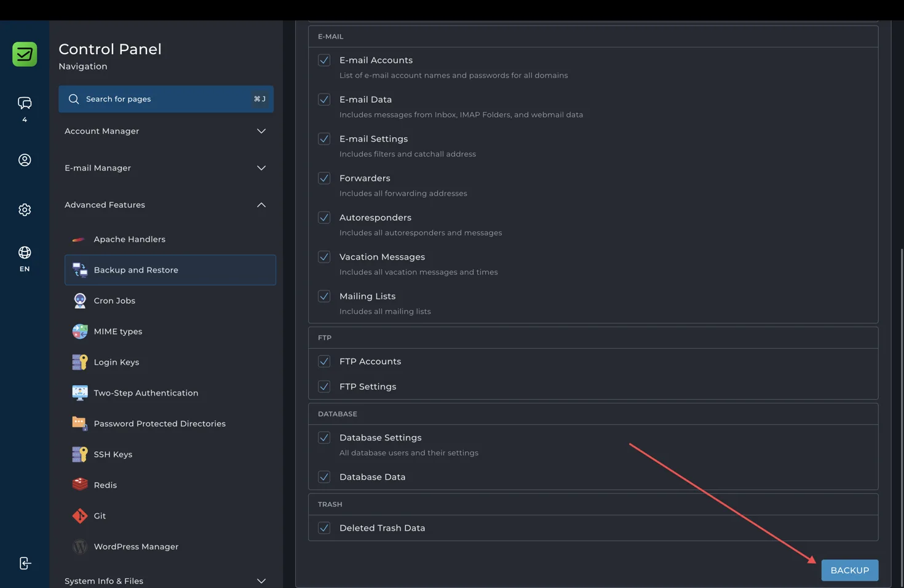
Task: Toggle the Forwarders checkbox
Action: coord(324,178)
